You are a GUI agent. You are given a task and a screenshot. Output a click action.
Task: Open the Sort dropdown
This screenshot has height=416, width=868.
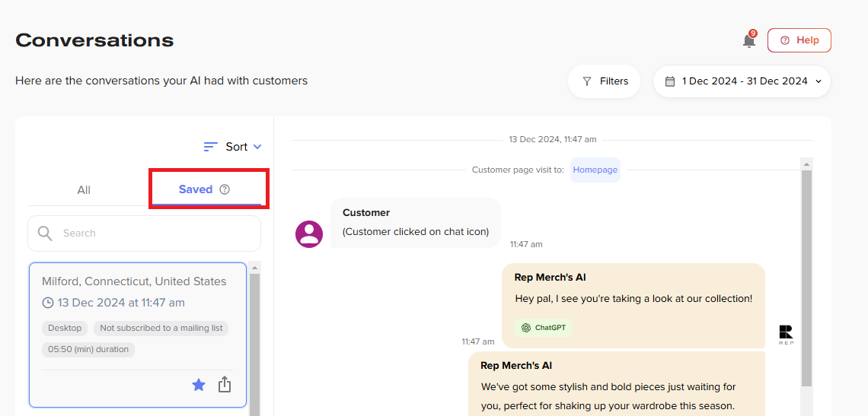(x=232, y=147)
